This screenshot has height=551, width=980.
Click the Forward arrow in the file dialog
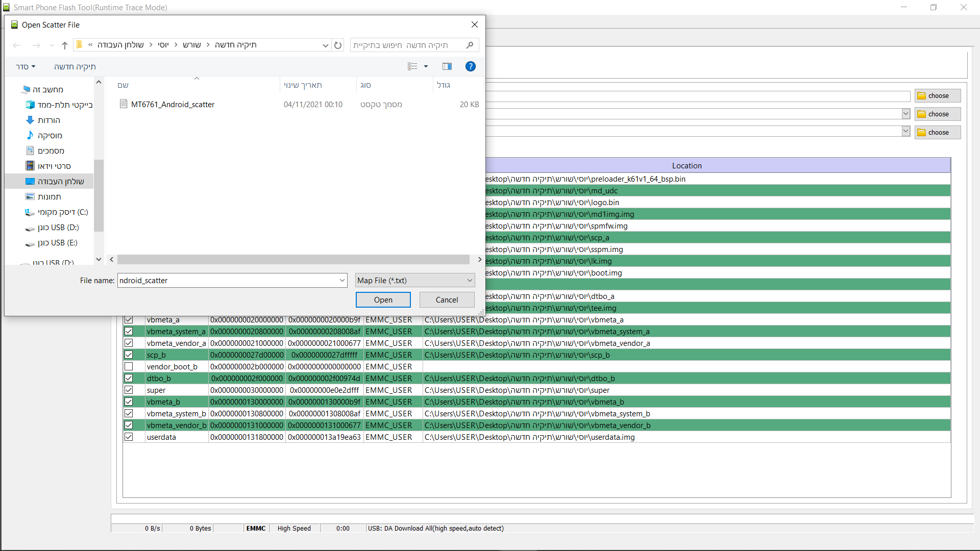36,45
